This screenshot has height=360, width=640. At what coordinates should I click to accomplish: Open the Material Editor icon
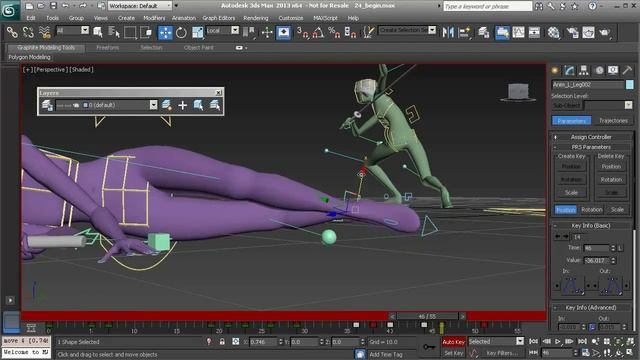pos(553,32)
